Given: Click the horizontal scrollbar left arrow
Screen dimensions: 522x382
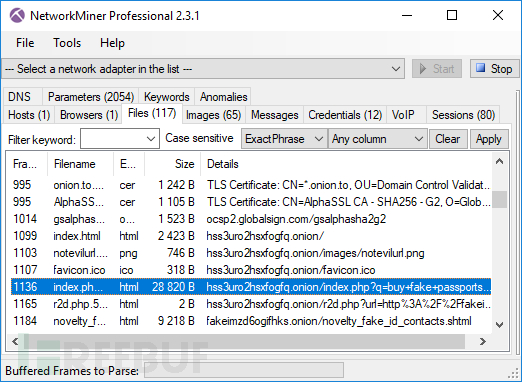Looking at the screenshot, I should point(15,342).
